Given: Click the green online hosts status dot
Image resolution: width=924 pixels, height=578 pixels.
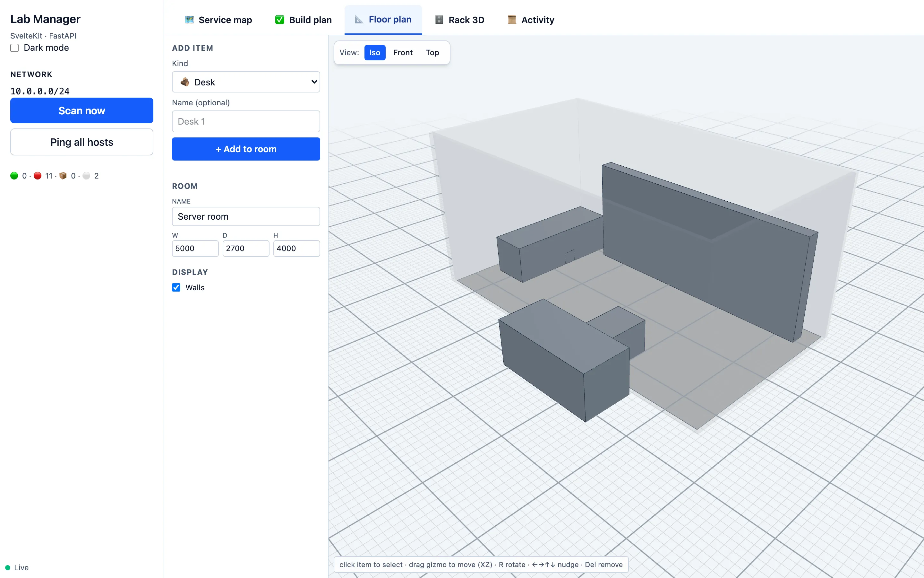Looking at the screenshot, I should point(14,176).
